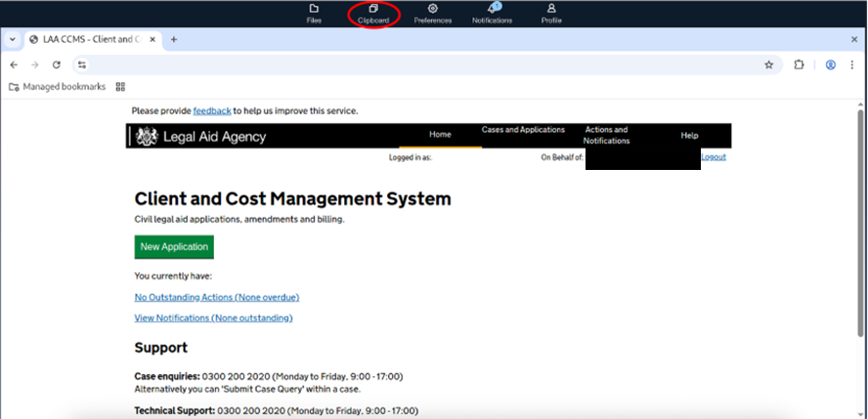Open the Notifications bell icon
Viewport: 868px width, 419px height.
[x=492, y=9]
